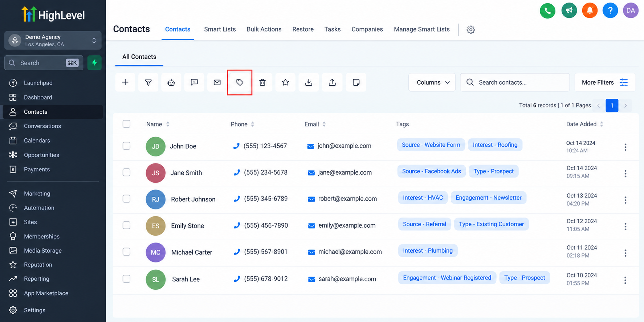The image size is (644, 322).
Task: Click the delete trash can icon
Action: pos(262,82)
